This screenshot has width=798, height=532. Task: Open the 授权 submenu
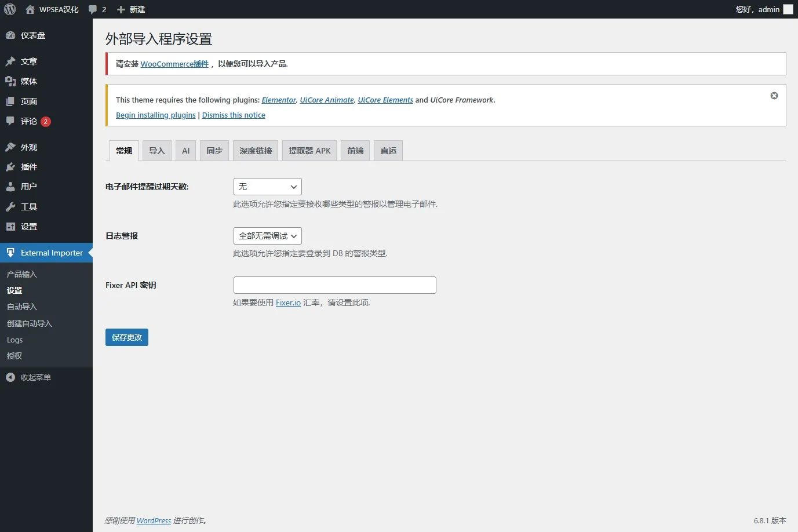(14, 356)
